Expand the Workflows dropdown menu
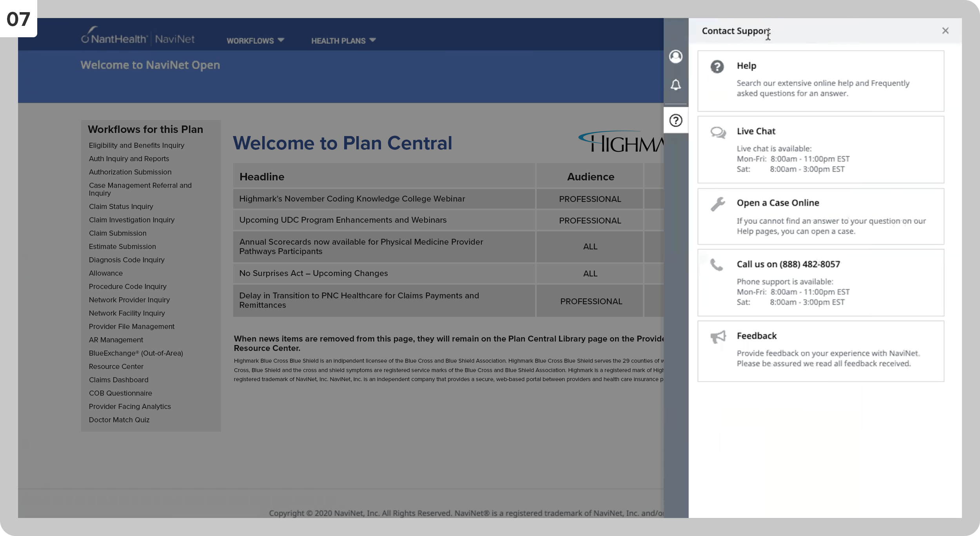This screenshot has width=980, height=536. coord(255,40)
